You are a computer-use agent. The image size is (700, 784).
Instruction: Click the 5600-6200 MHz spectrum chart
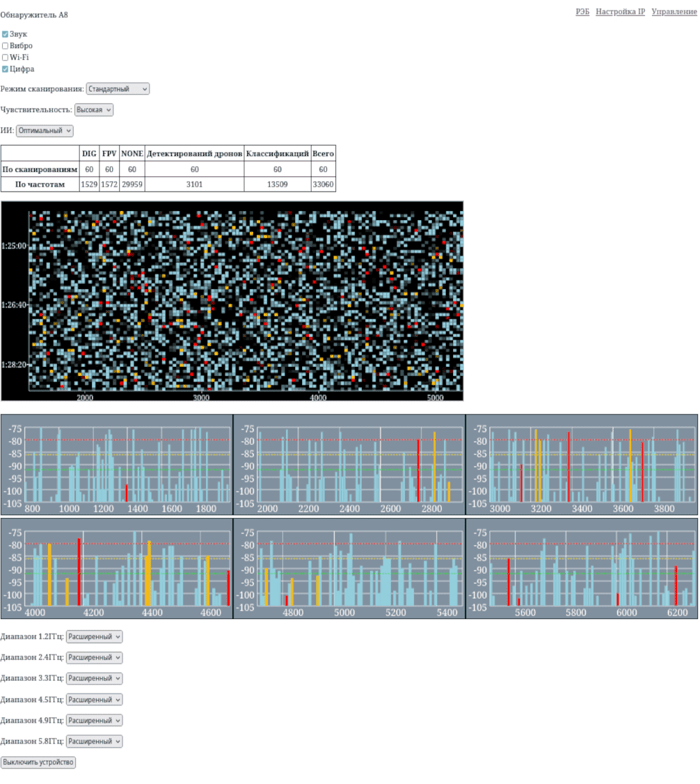pyautogui.click(x=582, y=568)
